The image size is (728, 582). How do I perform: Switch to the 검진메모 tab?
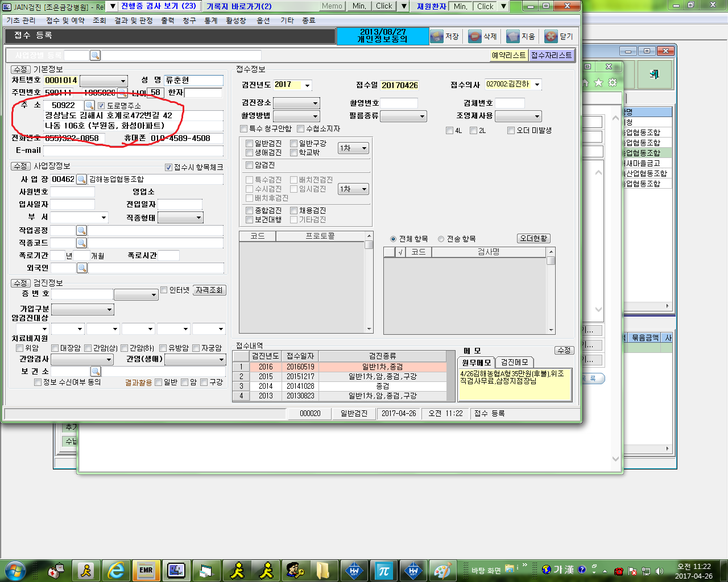click(x=514, y=362)
